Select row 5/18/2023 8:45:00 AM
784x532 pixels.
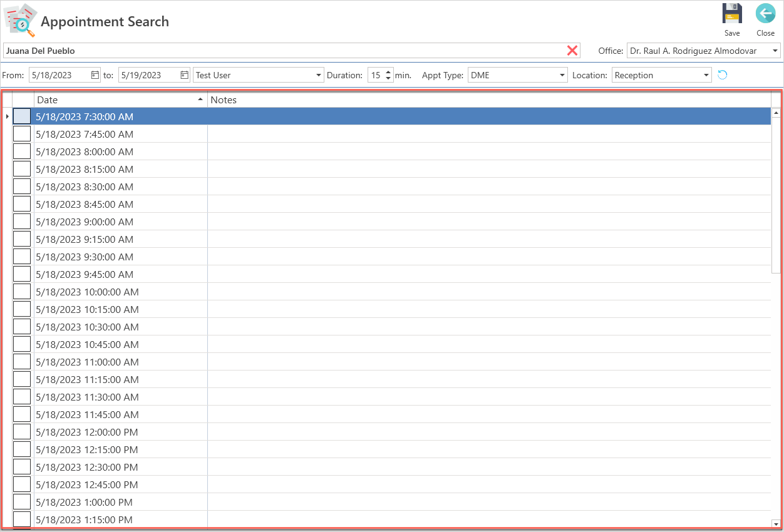[x=391, y=204]
